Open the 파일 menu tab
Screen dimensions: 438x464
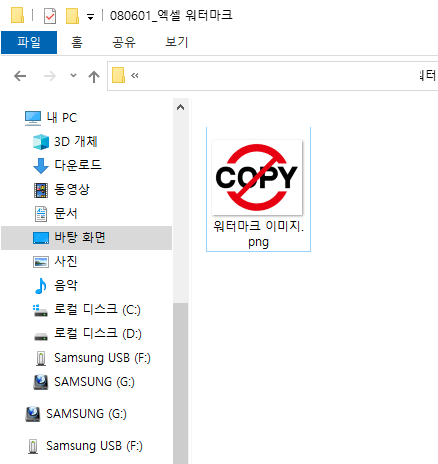[29, 42]
